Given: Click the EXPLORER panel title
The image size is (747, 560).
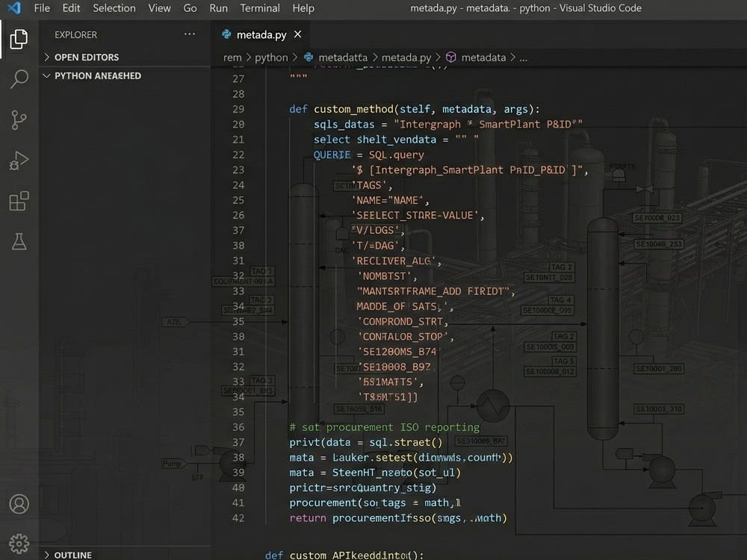Looking at the screenshot, I should coord(75,35).
